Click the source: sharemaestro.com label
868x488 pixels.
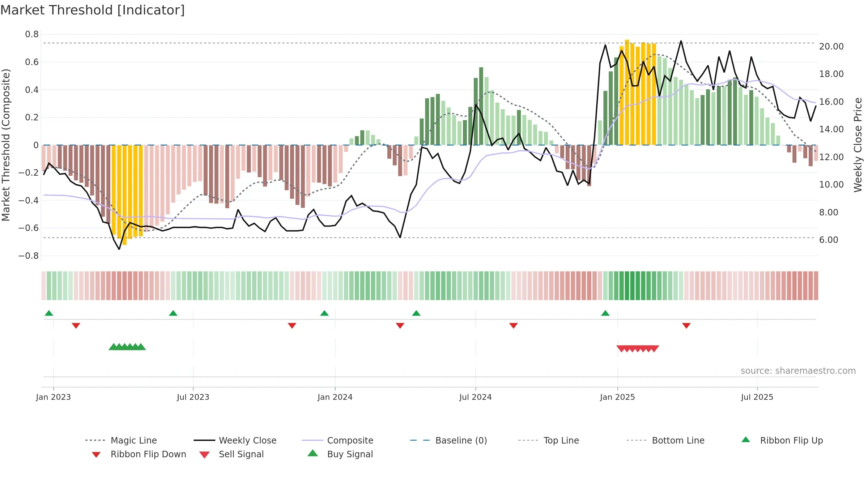[798, 371]
